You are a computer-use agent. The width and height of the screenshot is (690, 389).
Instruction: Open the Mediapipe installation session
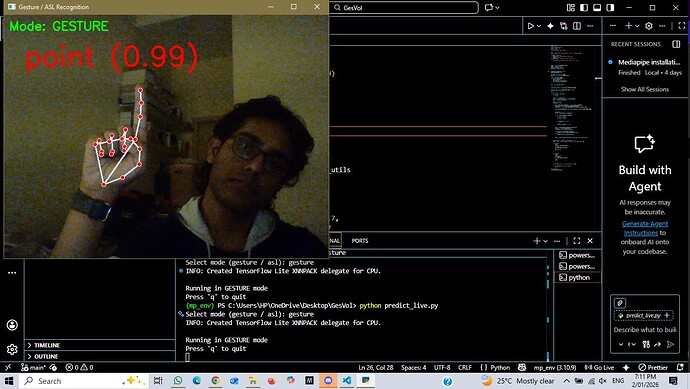coord(646,67)
